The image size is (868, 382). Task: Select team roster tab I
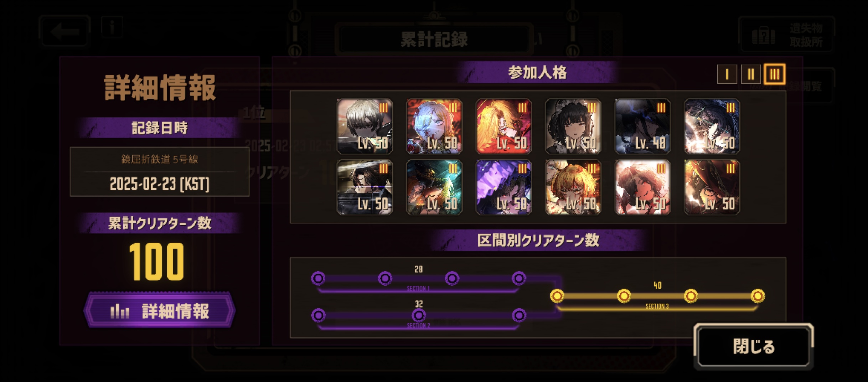pyautogui.click(x=727, y=74)
